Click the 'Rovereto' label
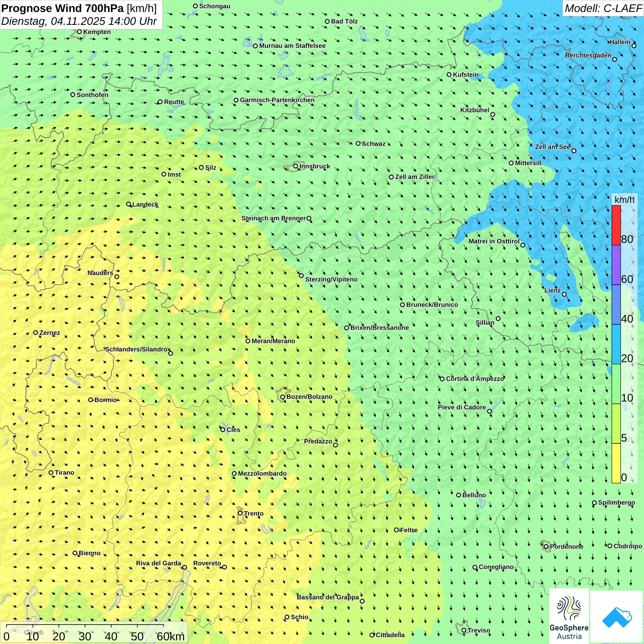This screenshot has height=644, width=644. point(207,563)
